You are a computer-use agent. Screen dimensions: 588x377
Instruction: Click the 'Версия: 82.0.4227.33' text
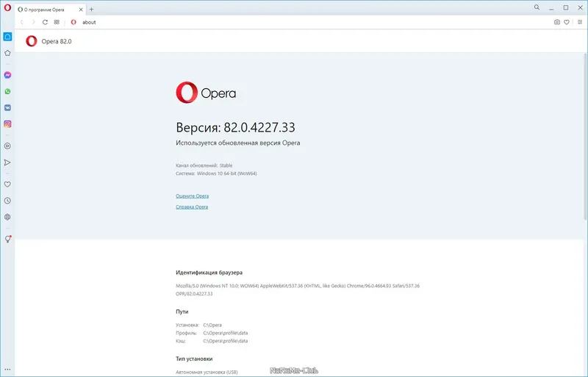(x=235, y=128)
